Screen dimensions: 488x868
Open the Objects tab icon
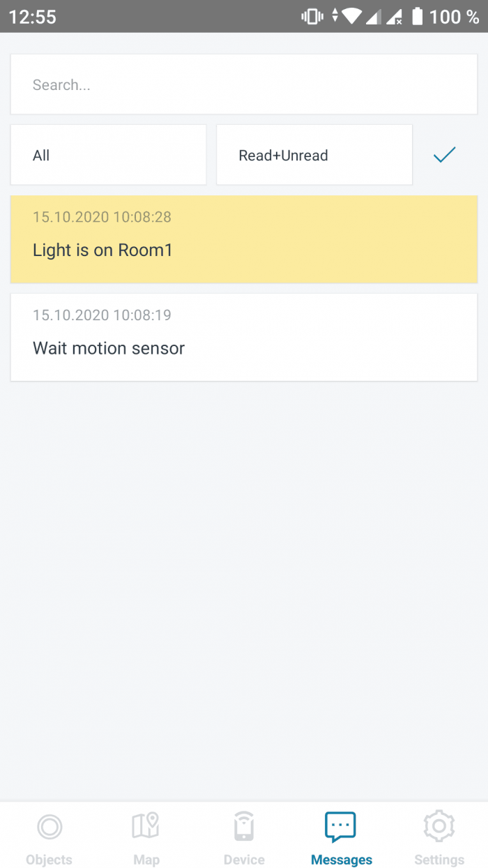(x=49, y=827)
